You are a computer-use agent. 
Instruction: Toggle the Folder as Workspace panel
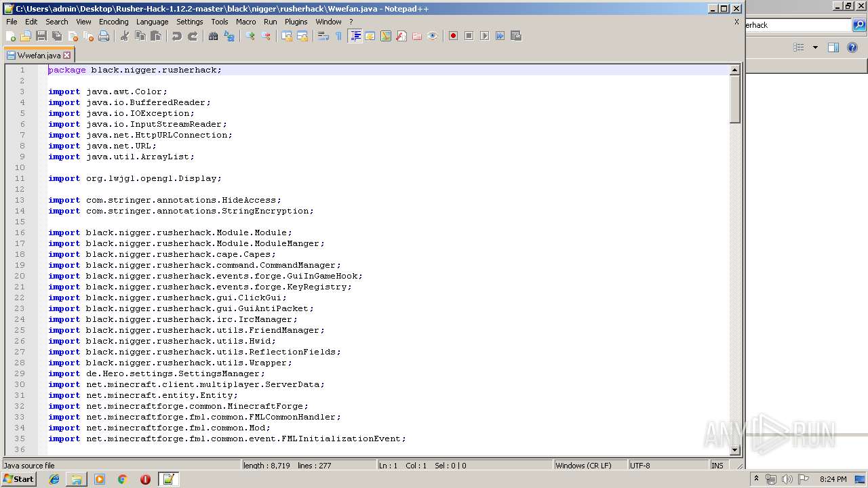pos(417,36)
